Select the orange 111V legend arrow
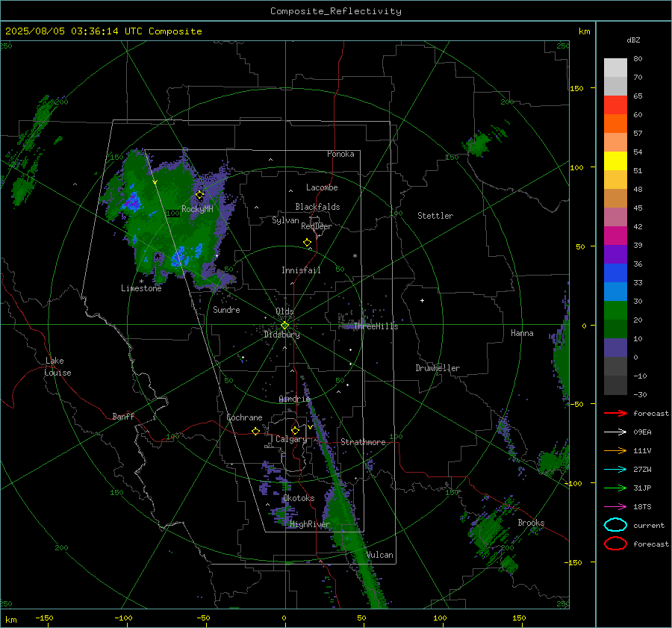 tap(615, 450)
